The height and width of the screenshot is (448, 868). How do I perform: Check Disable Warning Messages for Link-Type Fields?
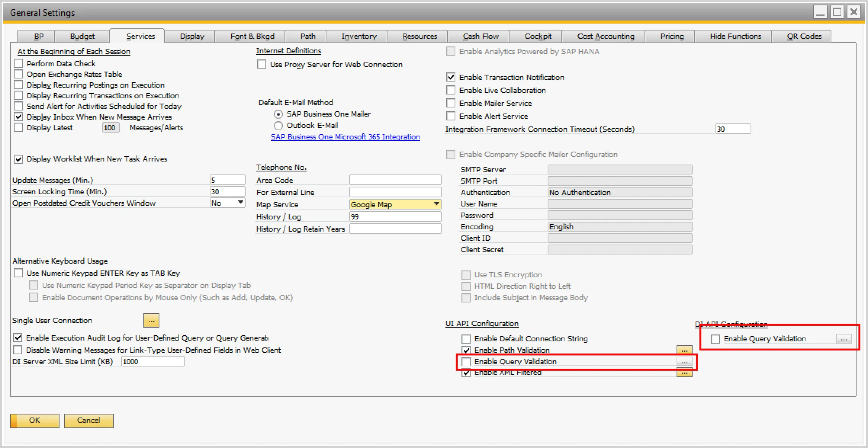point(18,350)
